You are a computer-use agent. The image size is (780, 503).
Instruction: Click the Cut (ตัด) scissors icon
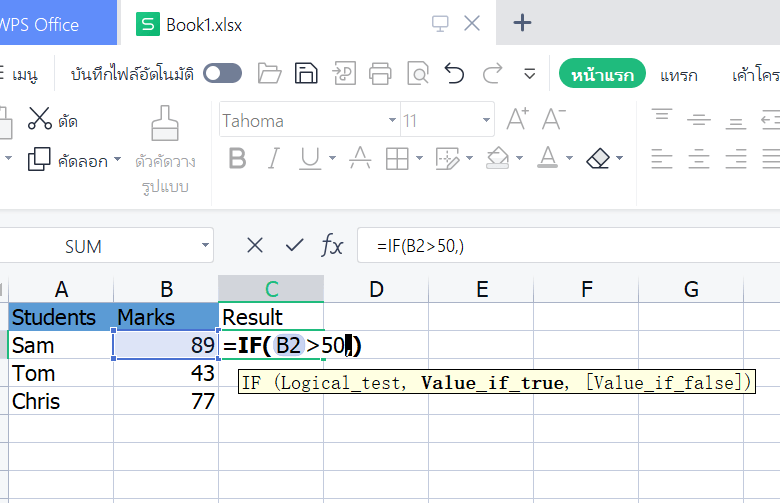tap(40, 119)
